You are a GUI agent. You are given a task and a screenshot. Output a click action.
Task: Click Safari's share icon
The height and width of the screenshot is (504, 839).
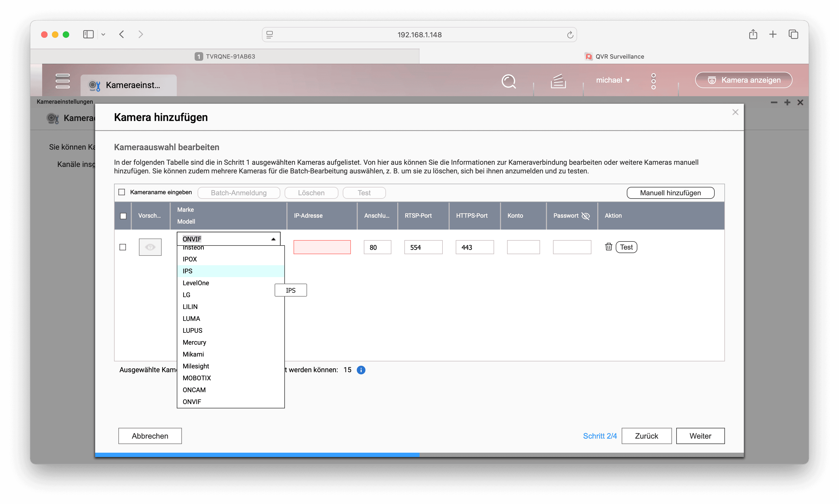click(x=753, y=34)
